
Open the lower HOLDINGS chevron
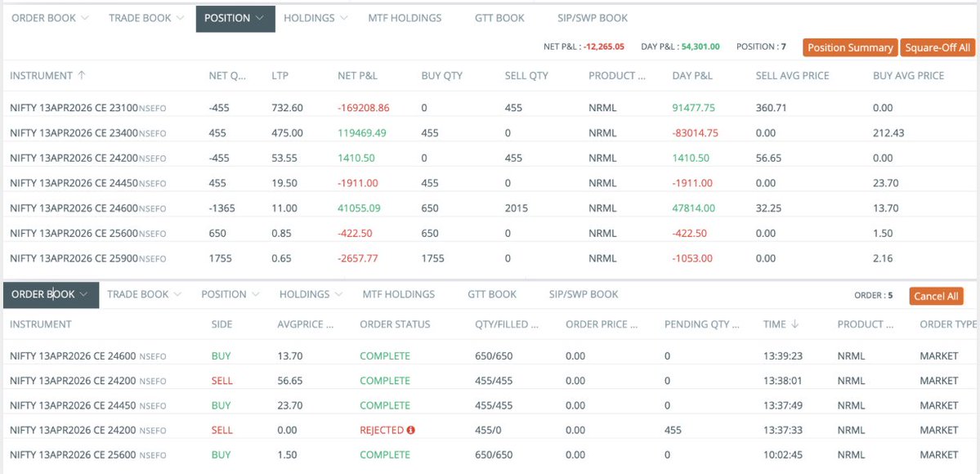coord(338,294)
